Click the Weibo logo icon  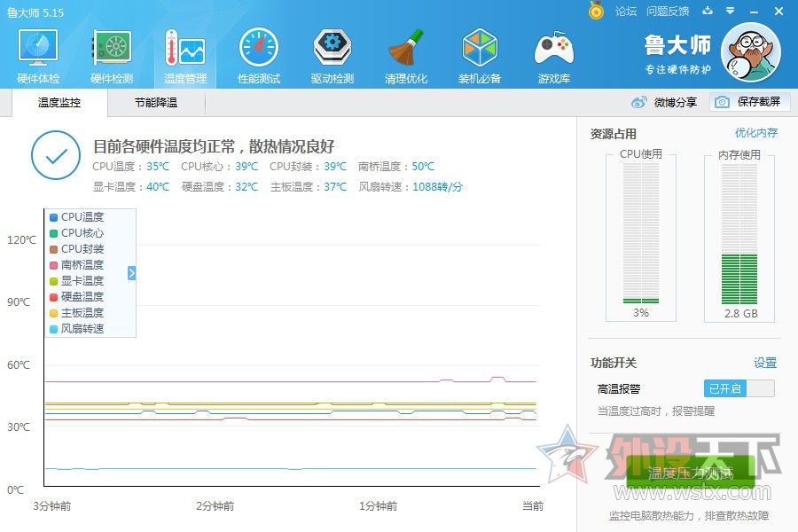pyautogui.click(x=639, y=102)
